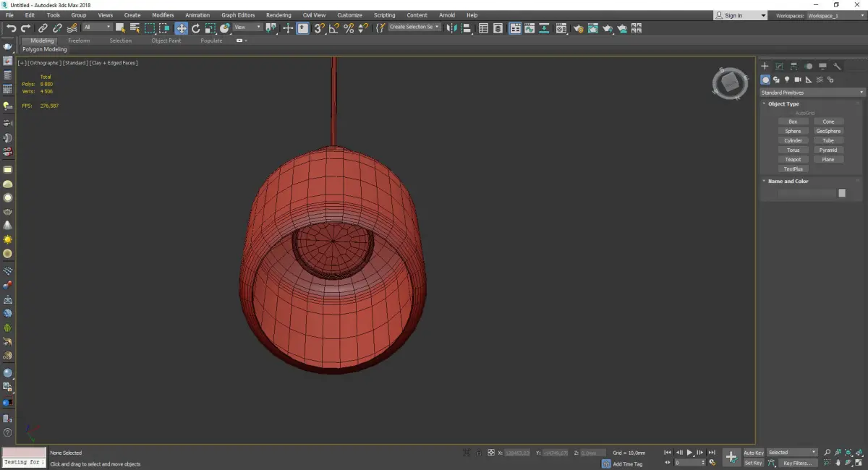Click the Teapot primitive button
The width and height of the screenshot is (868, 470).
[793, 160]
